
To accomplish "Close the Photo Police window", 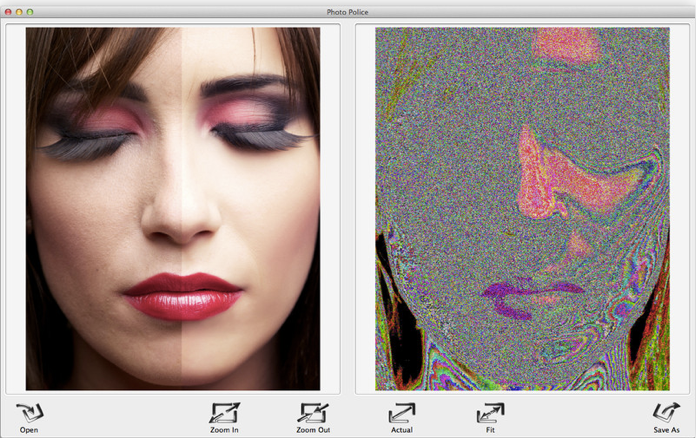I will 8,12.
